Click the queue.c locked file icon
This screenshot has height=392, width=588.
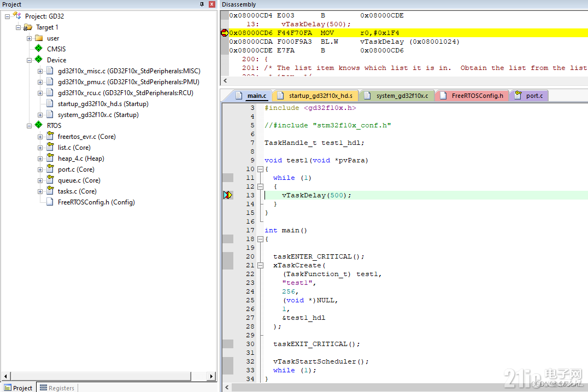[x=50, y=179]
